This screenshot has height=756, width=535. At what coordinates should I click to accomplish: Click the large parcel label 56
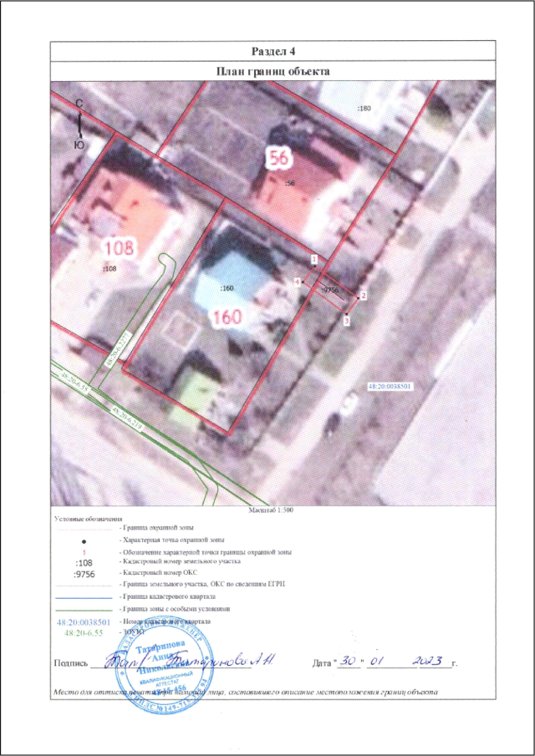tap(278, 157)
